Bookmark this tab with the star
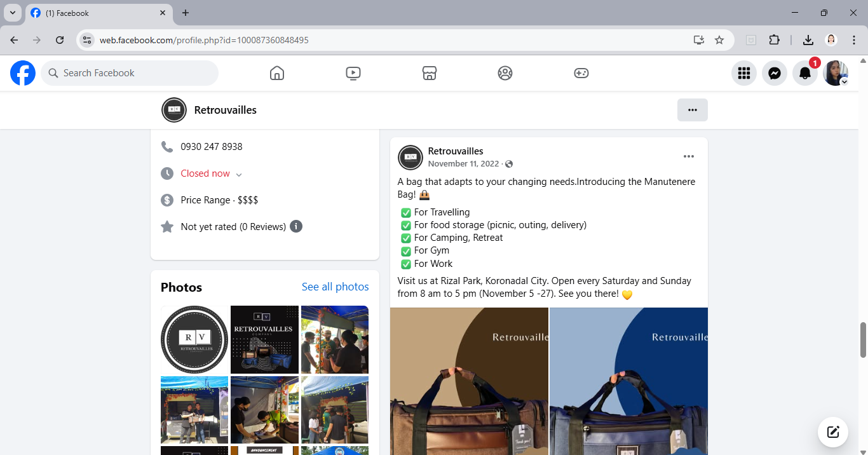The width and height of the screenshot is (868, 455). point(719,40)
